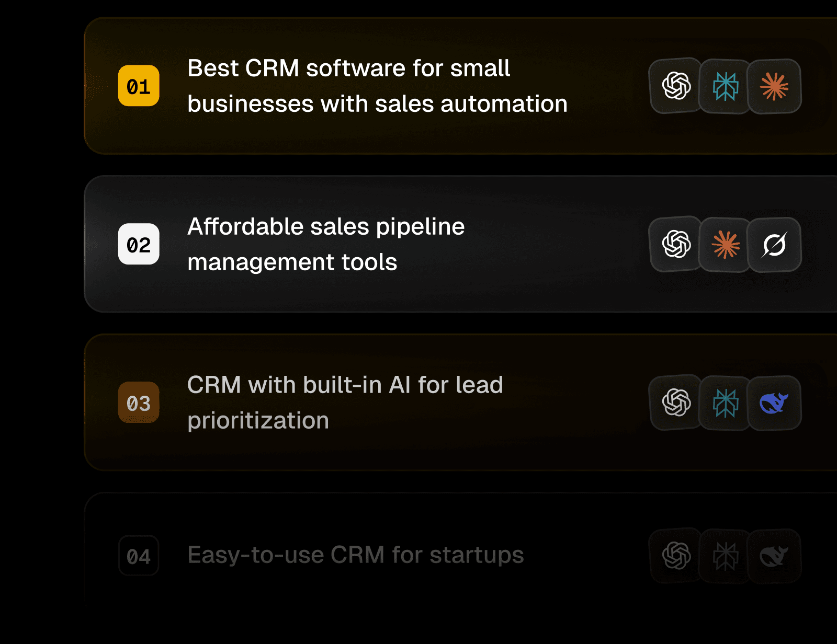The width and height of the screenshot is (837, 644).
Task: Click the Claude icon in row 01
Action: coord(774,86)
